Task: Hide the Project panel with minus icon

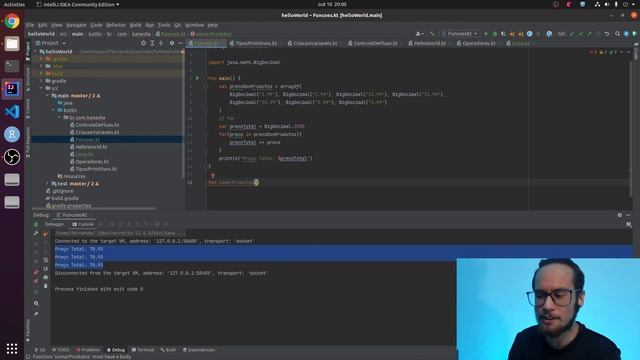Action: coord(180,43)
